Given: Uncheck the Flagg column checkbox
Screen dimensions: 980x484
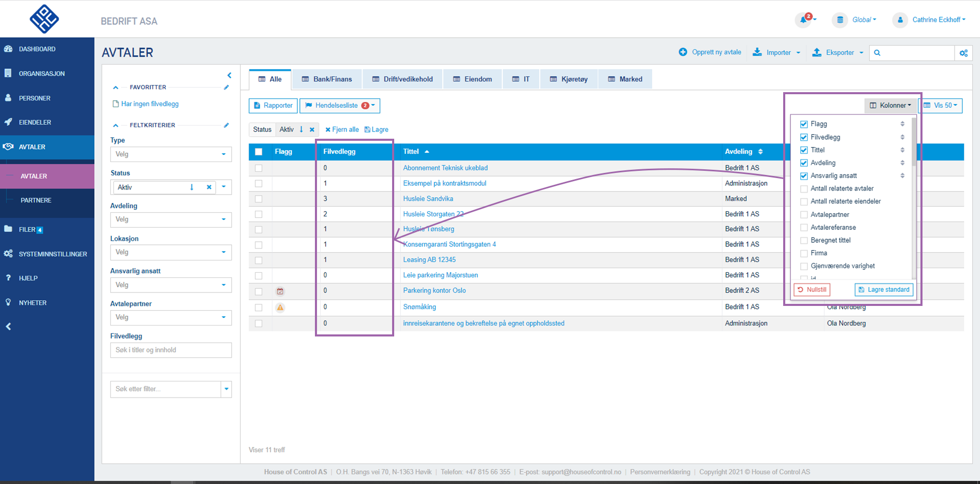Looking at the screenshot, I should [x=804, y=124].
